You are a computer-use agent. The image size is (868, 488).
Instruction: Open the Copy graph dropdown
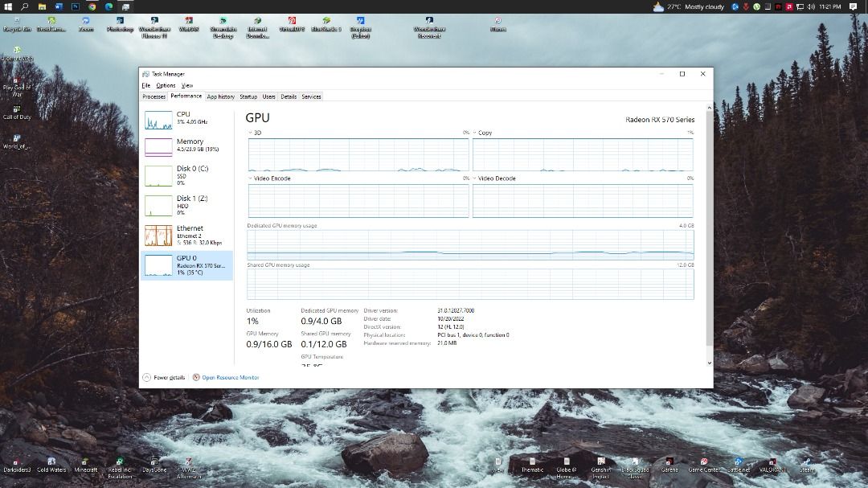coord(475,133)
